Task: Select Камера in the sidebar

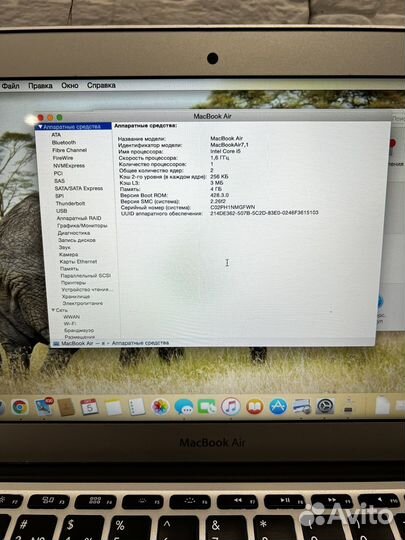Action: tap(69, 255)
